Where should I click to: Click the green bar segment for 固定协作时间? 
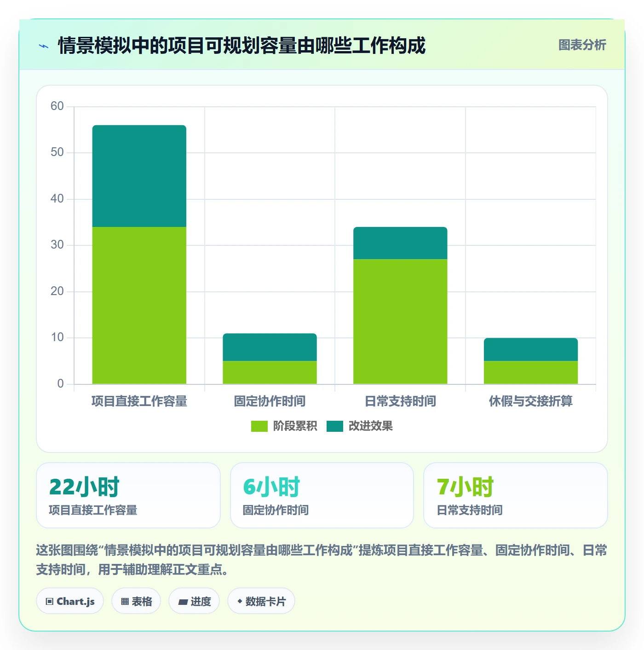point(270,372)
